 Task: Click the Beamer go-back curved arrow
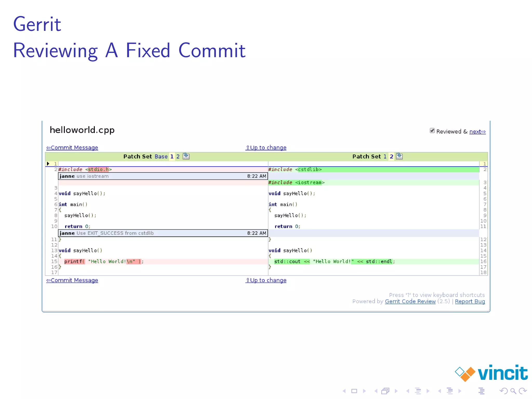[503, 391]
